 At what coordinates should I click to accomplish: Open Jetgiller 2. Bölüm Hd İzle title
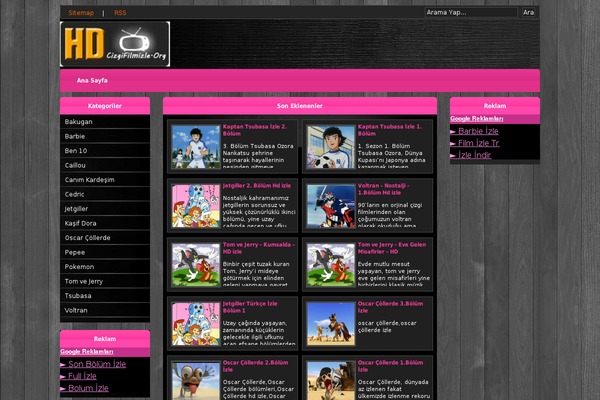(257, 186)
